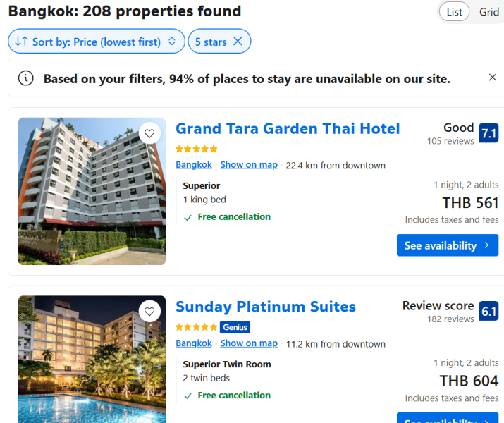Open Grand Tara Garden Thai Hotel title link
The height and width of the screenshot is (423, 504).
pos(288,128)
